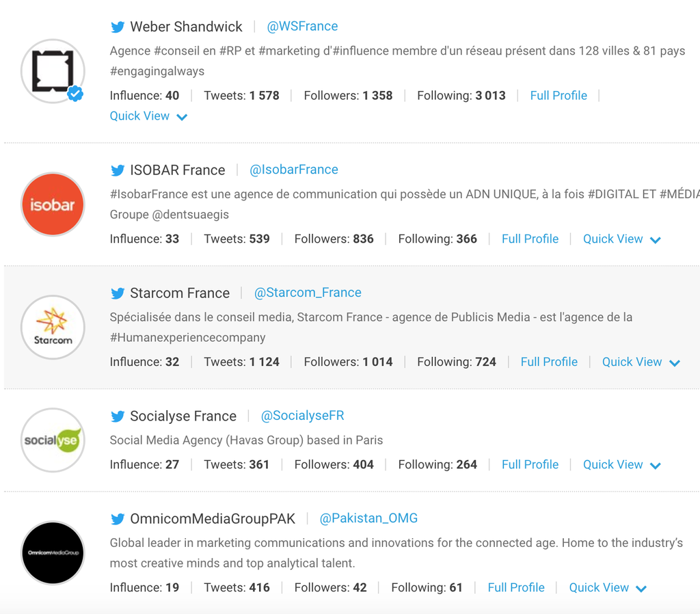The width and height of the screenshot is (700, 614).
Task: Click the Twitter bird icon beside Socialyse France
Action: pos(118,417)
